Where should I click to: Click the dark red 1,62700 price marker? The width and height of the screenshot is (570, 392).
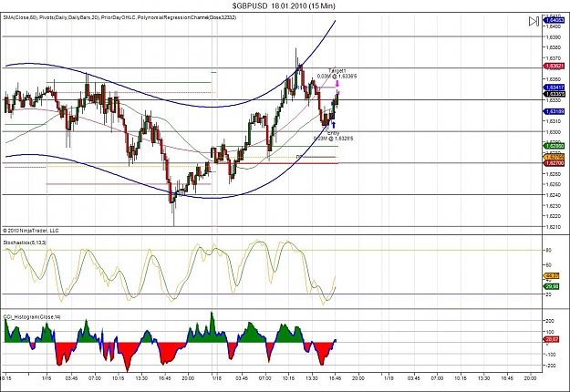[x=554, y=163]
